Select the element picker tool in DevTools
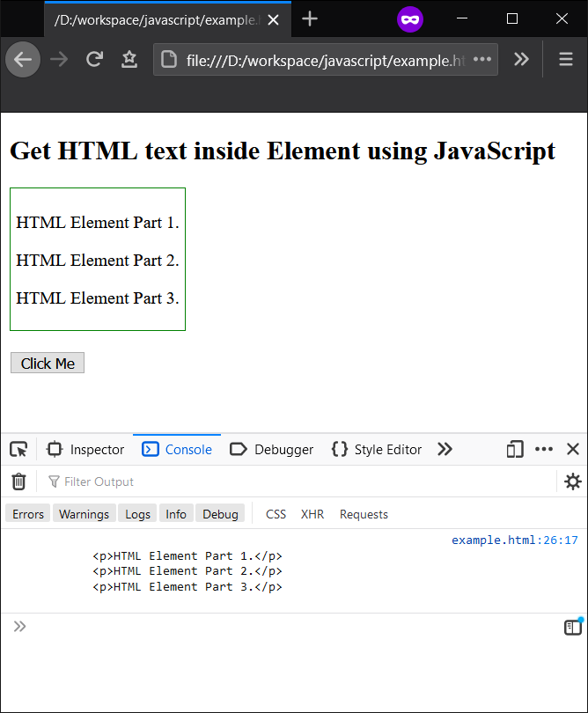Screen dimensions: 588x713 click(18, 449)
